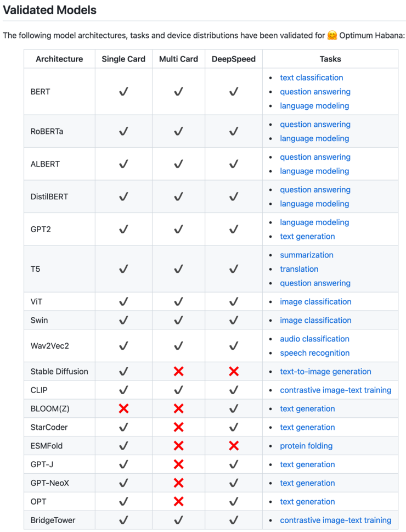Click BERT Single Card check mark
The image size is (406, 532).
tap(123, 92)
